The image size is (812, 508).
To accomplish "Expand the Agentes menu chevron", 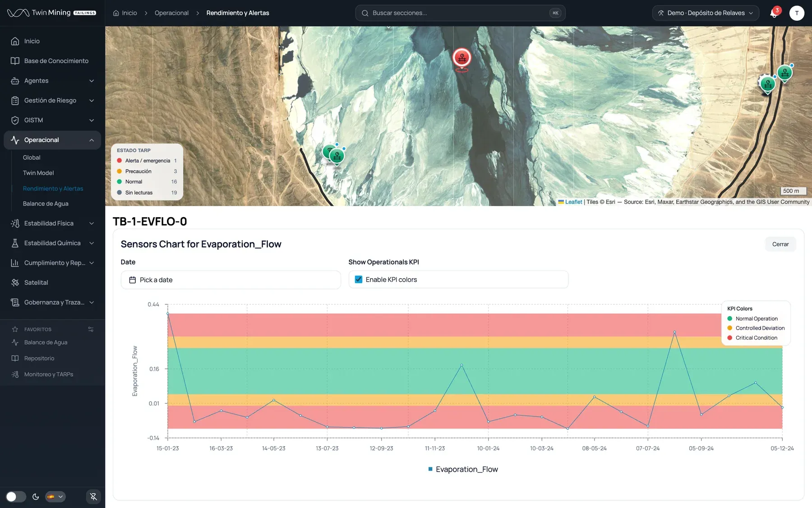I will pyautogui.click(x=92, y=81).
